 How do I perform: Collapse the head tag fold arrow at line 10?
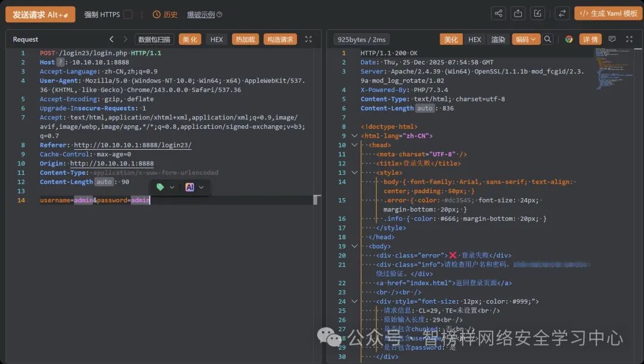pyautogui.click(x=354, y=145)
